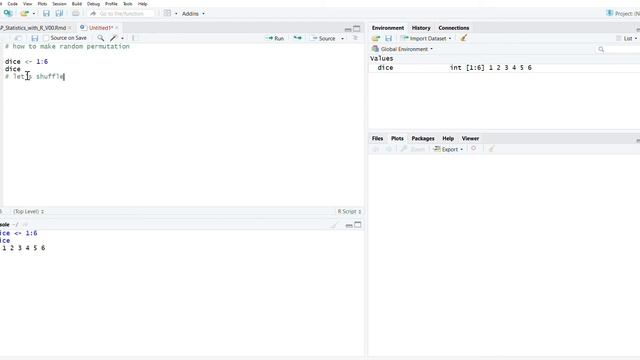The height and width of the screenshot is (360, 640).
Task: Switch to the Environment tab
Action: (388, 28)
